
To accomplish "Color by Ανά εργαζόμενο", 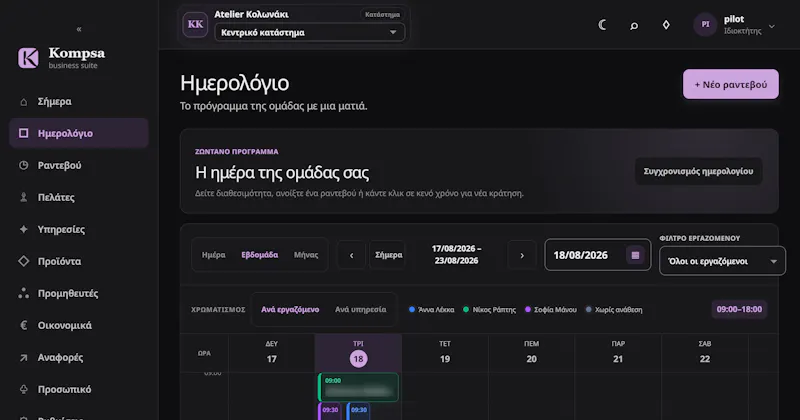I will (x=290, y=309).
